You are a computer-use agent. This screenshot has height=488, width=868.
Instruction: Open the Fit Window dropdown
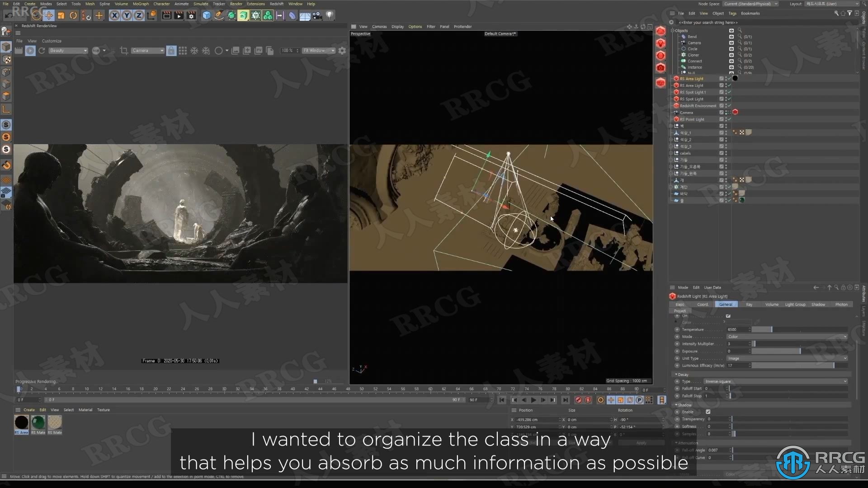click(319, 51)
